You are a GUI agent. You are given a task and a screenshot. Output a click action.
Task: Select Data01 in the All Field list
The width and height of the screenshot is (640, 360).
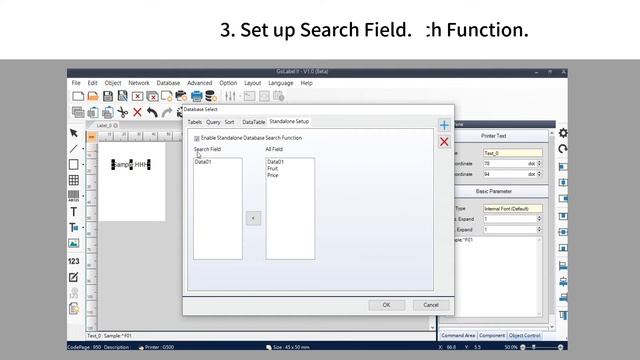pyautogui.click(x=276, y=162)
